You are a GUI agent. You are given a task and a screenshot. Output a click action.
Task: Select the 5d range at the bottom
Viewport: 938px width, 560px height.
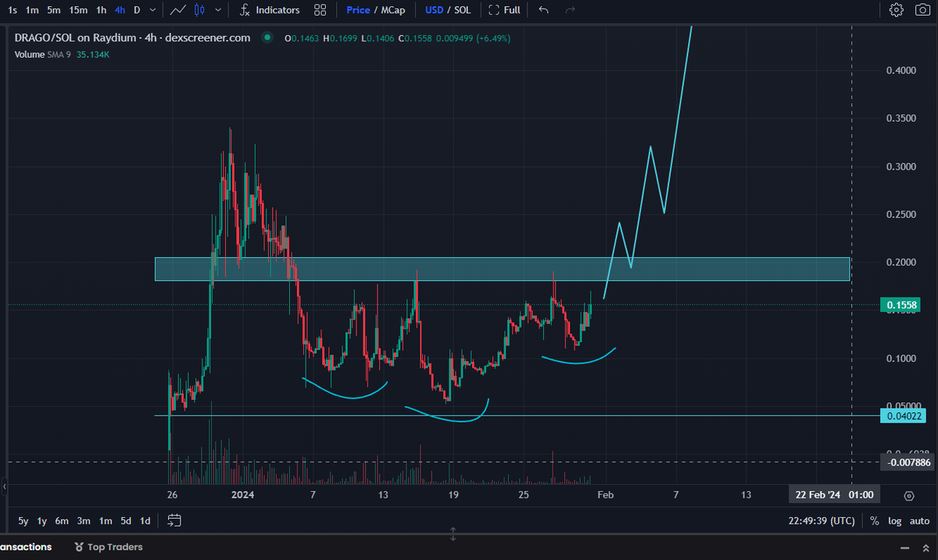[124, 520]
